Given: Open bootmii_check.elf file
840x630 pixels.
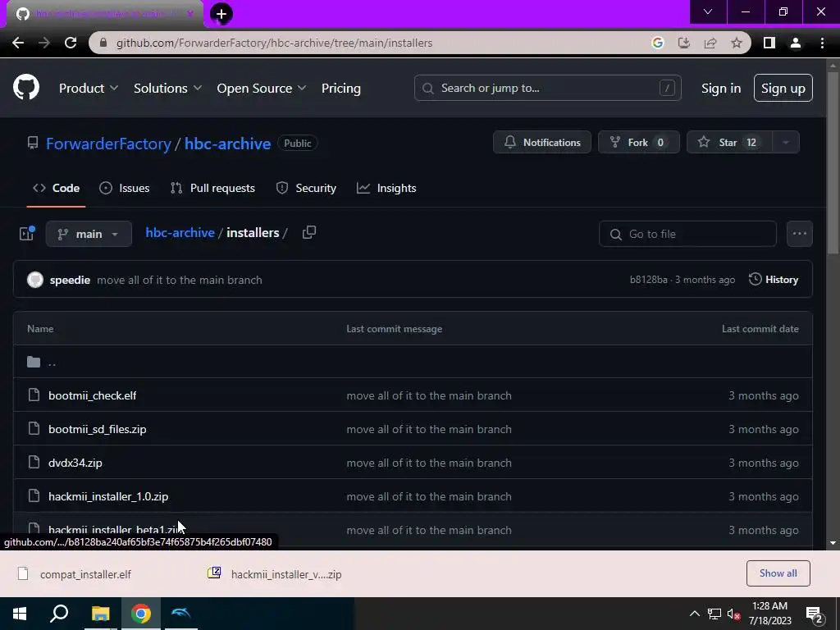Looking at the screenshot, I should coord(92,395).
